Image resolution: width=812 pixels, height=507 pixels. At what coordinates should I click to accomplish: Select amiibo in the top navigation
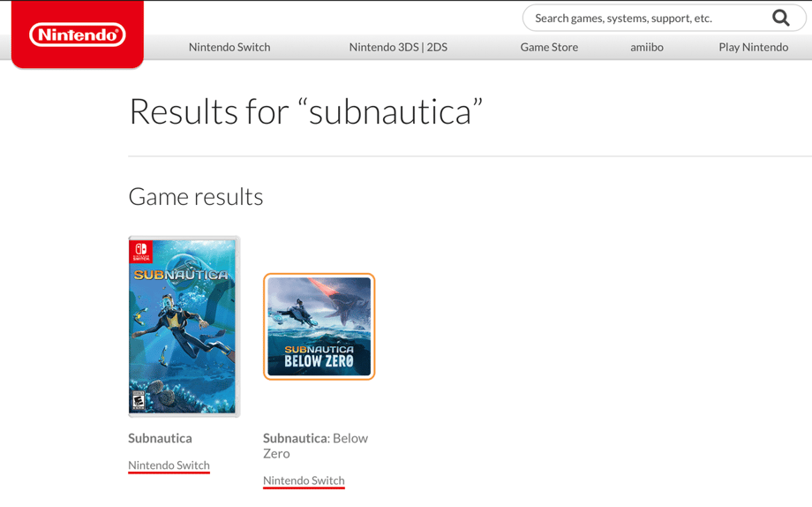pyautogui.click(x=647, y=47)
